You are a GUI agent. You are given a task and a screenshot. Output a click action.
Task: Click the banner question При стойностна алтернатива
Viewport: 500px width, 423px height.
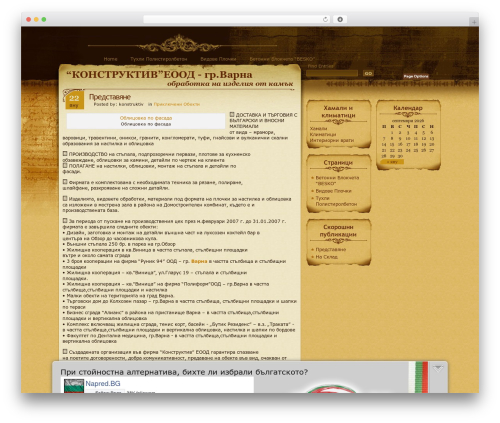[184, 372]
